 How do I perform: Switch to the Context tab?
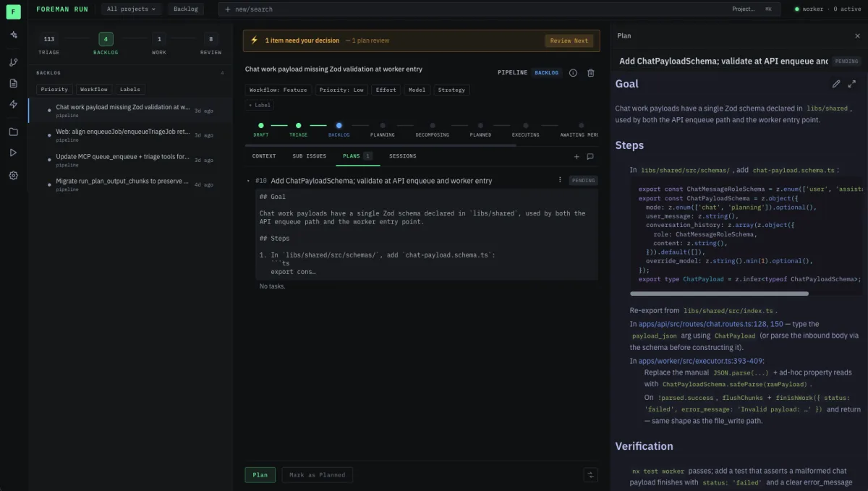point(264,156)
